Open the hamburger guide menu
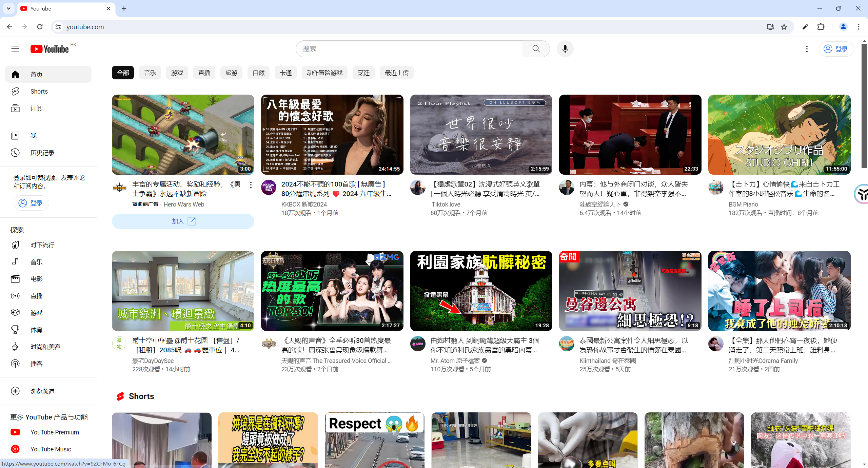The image size is (868, 468). coord(15,49)
